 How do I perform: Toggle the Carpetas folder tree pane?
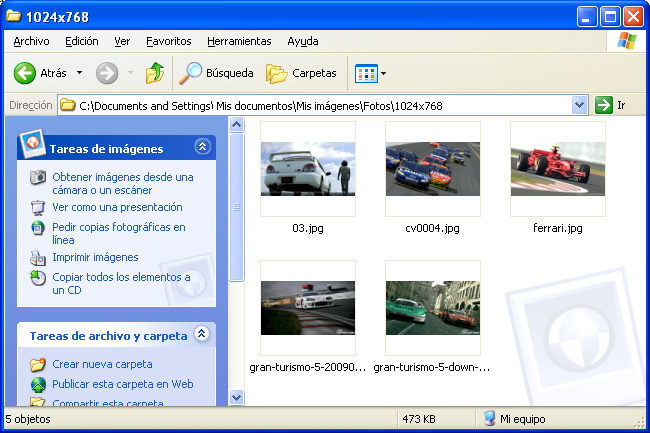[x=301, y=73]
